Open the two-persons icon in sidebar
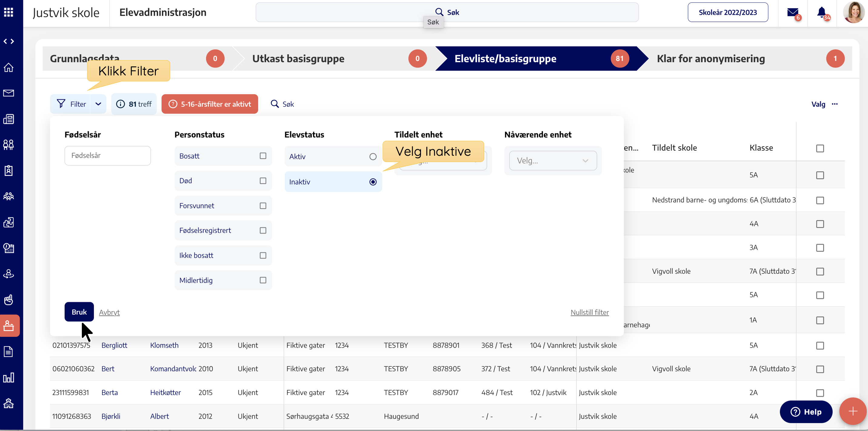Viewport: 868px width, 431px height. (x=8, y=145)
